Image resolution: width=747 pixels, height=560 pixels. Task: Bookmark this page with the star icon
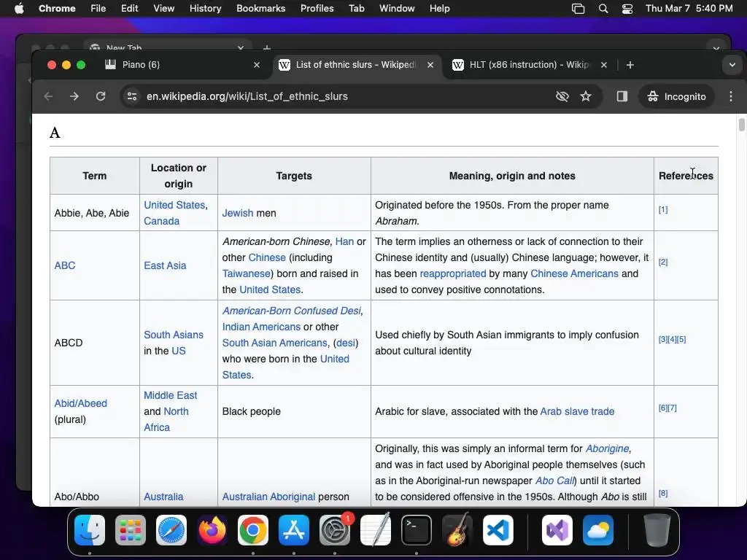click(x=586, y=96)
